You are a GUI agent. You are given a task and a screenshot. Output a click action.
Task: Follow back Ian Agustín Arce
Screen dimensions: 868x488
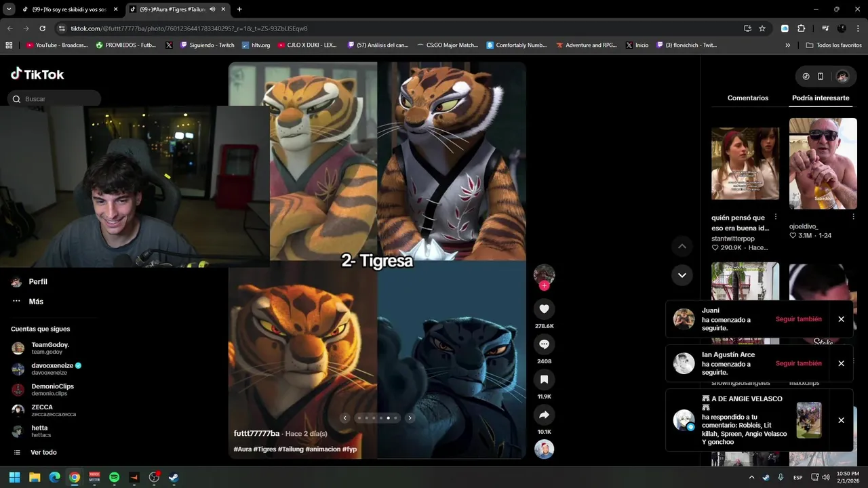click(798, 363)
